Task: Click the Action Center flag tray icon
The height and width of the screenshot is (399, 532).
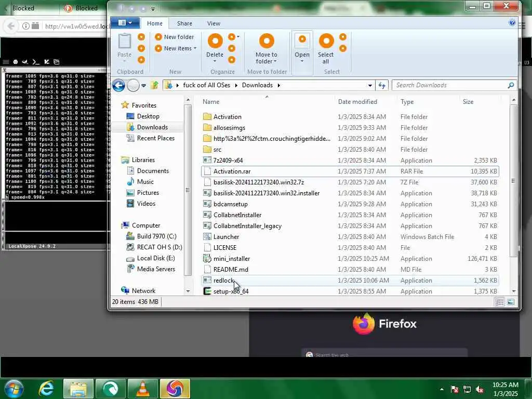Action: [455, 389]
